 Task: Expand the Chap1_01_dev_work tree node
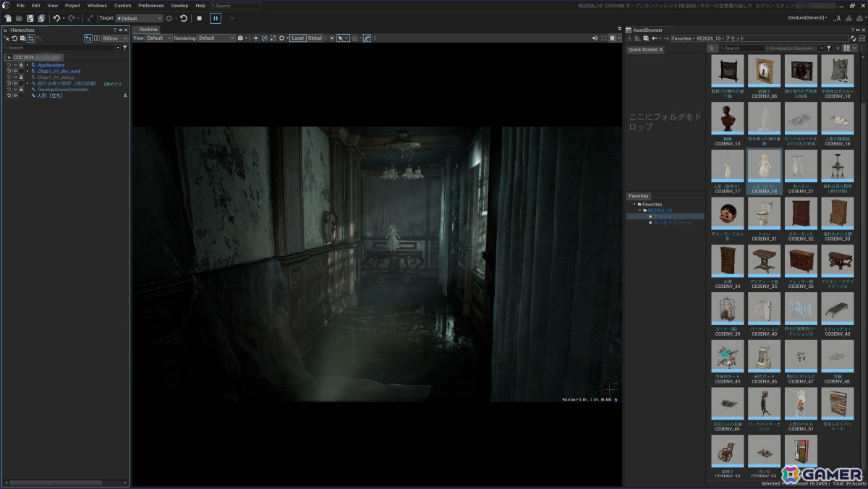27,71
